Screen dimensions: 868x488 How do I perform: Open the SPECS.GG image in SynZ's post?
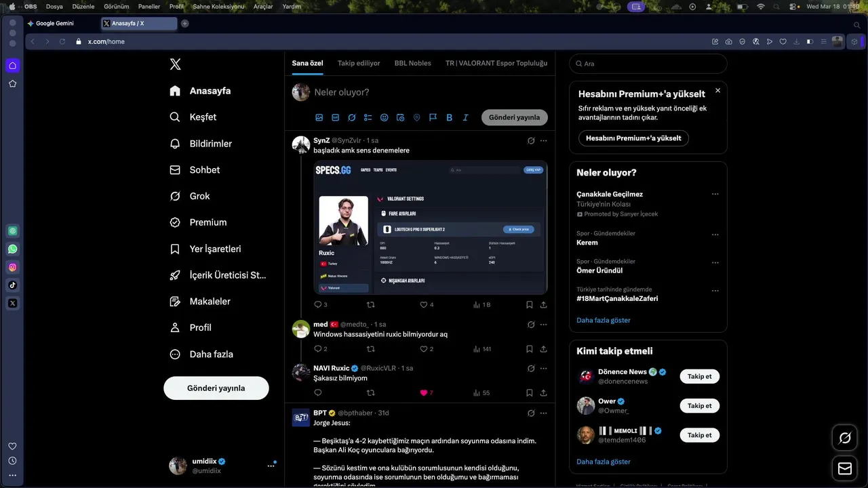click(431, 227)
